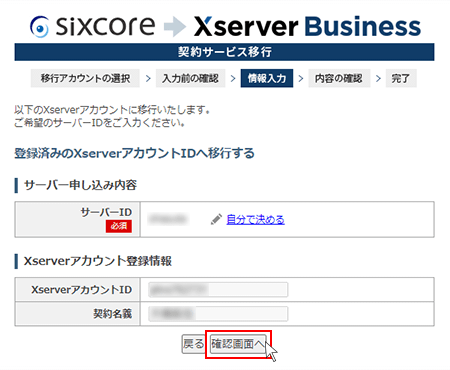Viewport: 450px width, 370px height.
Task: Click the XserverアカウントID row label
Action: pos(82,290)
